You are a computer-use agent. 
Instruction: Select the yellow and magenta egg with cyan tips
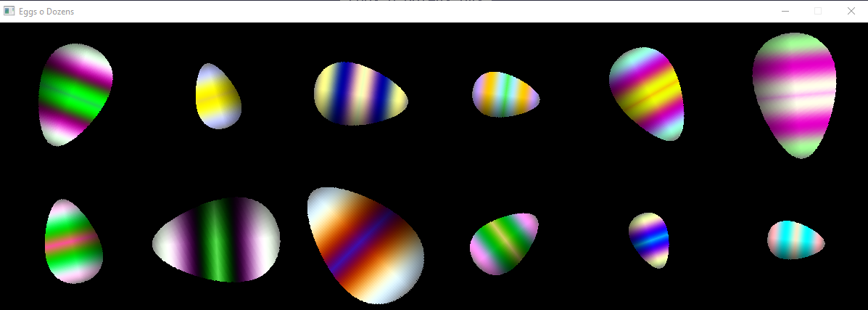(x=646, y=94)
